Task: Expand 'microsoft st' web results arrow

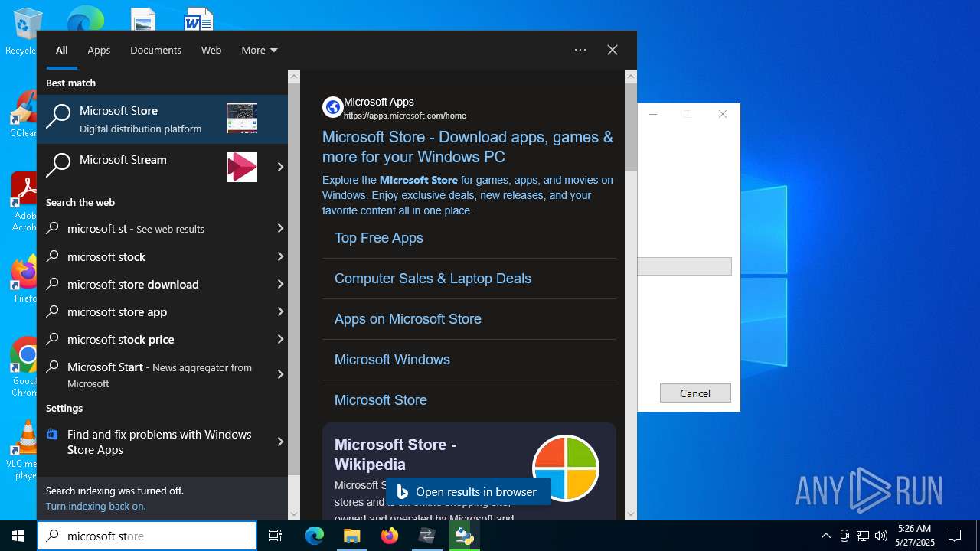Action: pyautogui.click(x=280, y=229)
